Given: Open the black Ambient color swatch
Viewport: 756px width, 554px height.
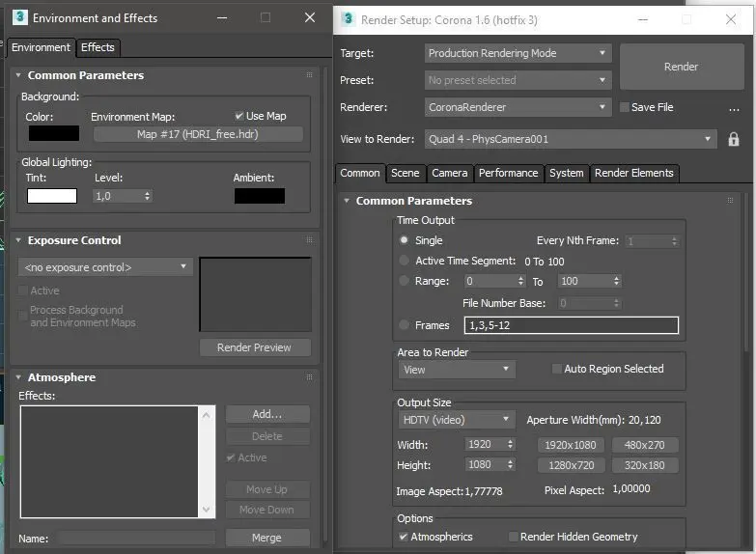Looking at the screenshot, I should pos(260,196).
